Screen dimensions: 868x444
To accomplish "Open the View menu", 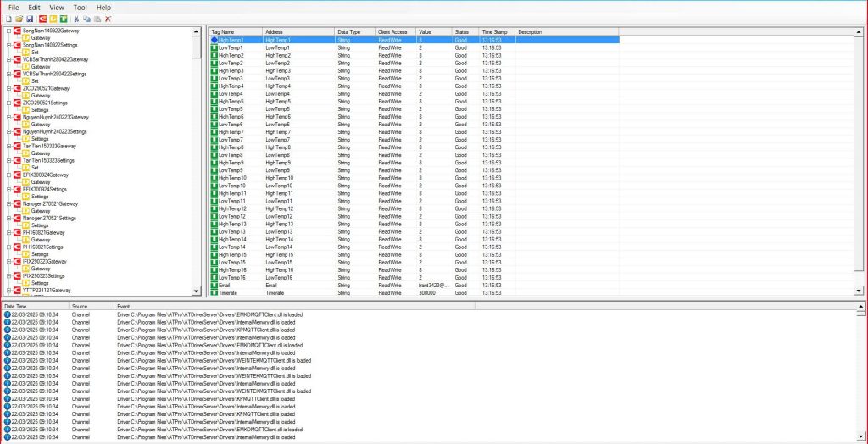I will click(x=57, y=8).
